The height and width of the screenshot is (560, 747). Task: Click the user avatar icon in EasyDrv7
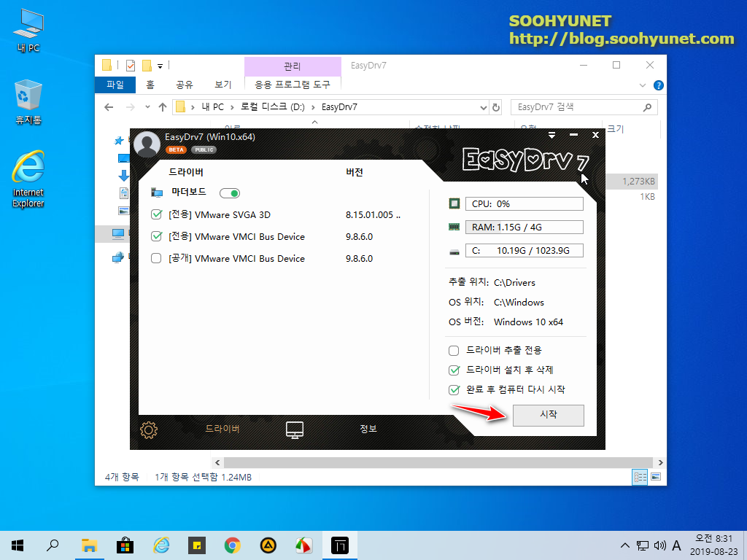click(x=147, y=144)
